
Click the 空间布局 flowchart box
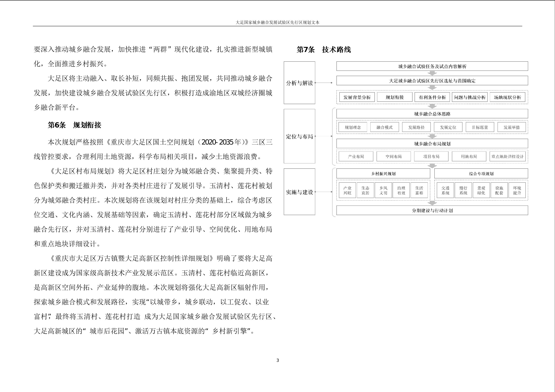pos(393,156)
